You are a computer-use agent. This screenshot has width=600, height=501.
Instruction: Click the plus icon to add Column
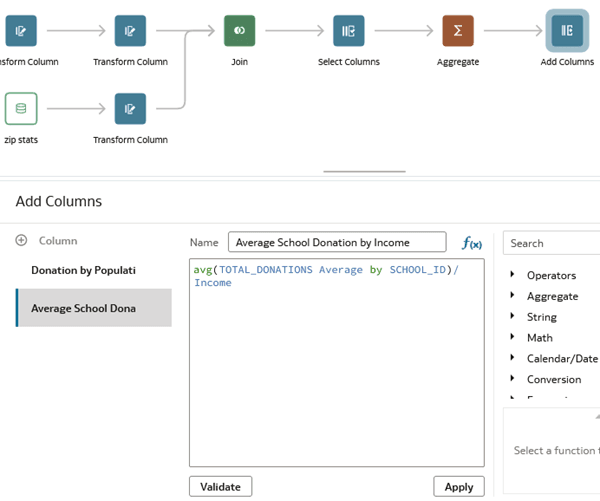coord(21,240)
